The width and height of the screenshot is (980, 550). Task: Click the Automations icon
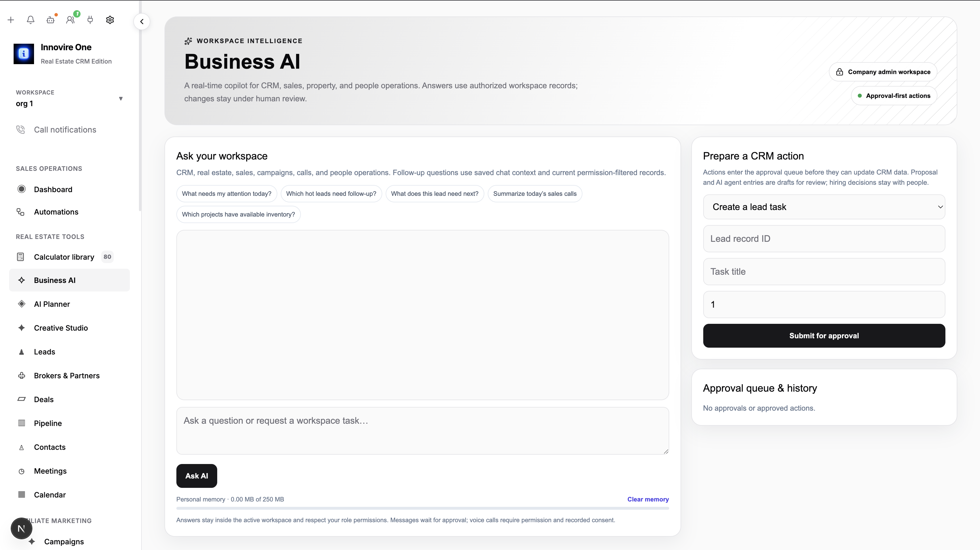[x=20, y=212]
